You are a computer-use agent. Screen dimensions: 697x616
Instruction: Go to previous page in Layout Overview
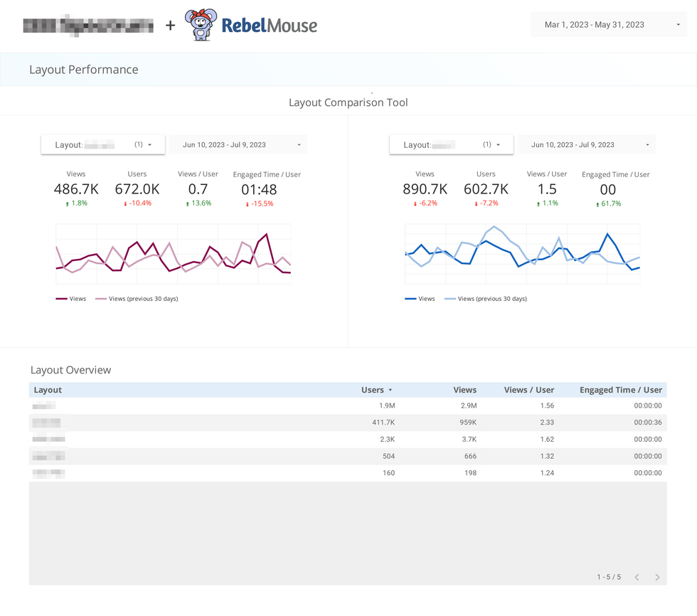pyautogui.click(x=637, y=577)
